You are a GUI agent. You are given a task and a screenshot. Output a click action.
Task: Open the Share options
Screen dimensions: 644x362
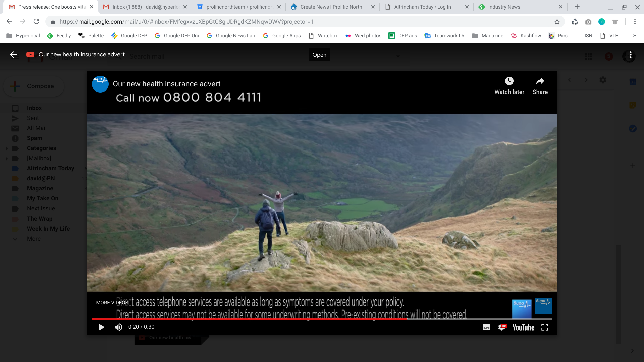point(540,85)
